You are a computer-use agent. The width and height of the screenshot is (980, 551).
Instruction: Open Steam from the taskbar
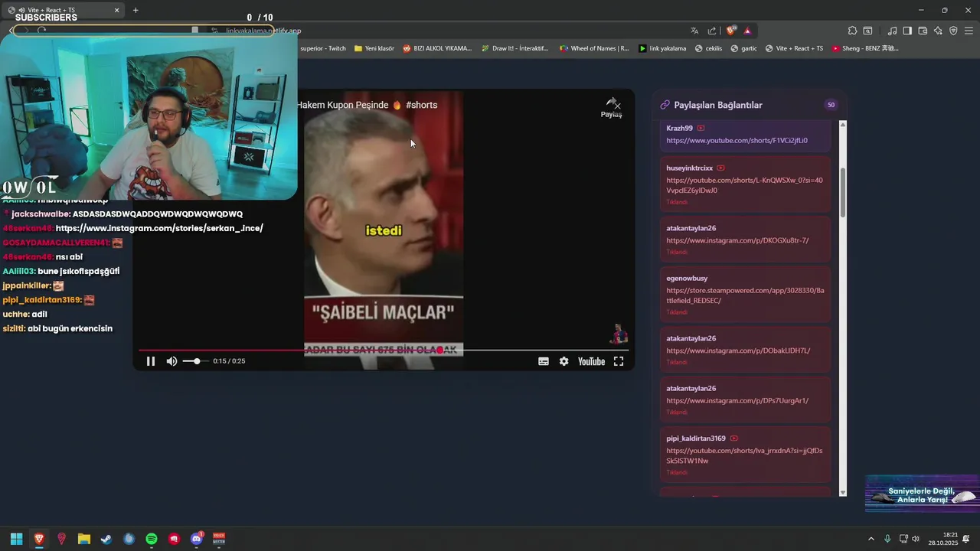click(x=106, y=539)
